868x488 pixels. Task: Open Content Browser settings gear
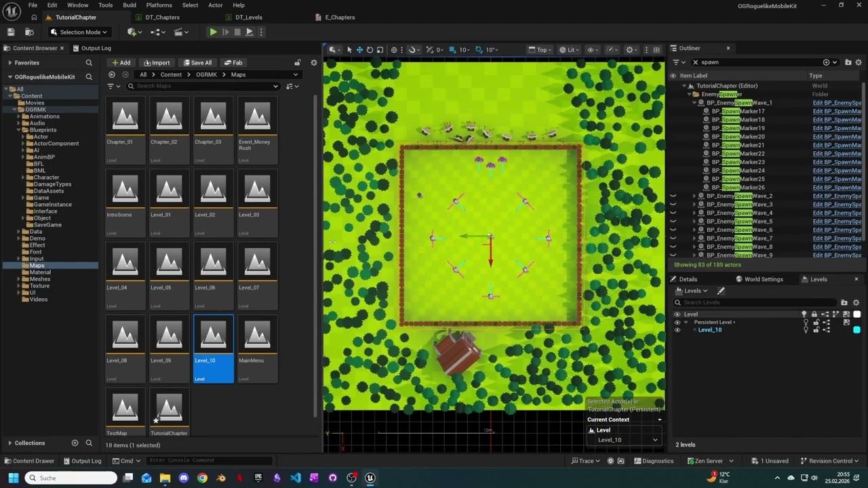313,62
